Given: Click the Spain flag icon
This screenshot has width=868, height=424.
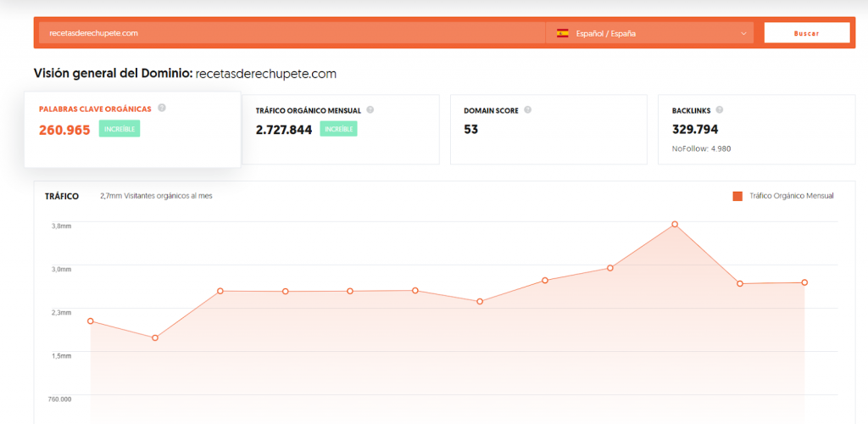Looking at the screenshot, I should [x=563, y=33].
